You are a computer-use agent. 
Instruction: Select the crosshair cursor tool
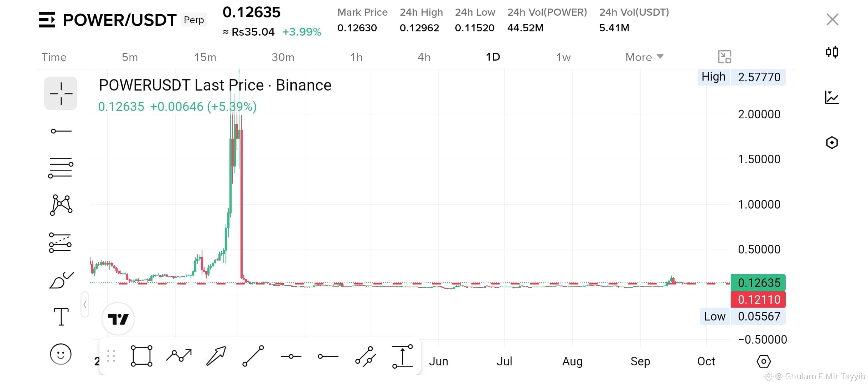[x=61, y=93]
